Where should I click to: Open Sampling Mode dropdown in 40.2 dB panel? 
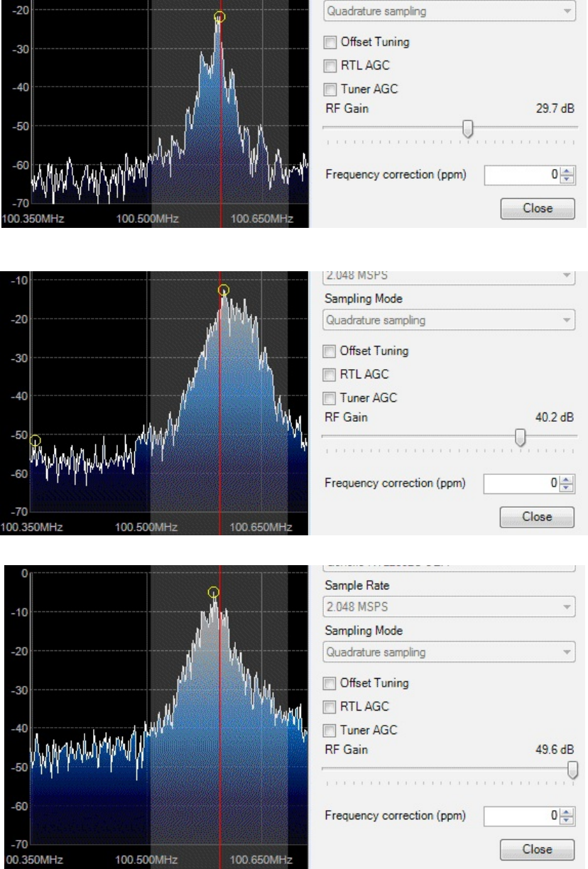pos(447,319)
